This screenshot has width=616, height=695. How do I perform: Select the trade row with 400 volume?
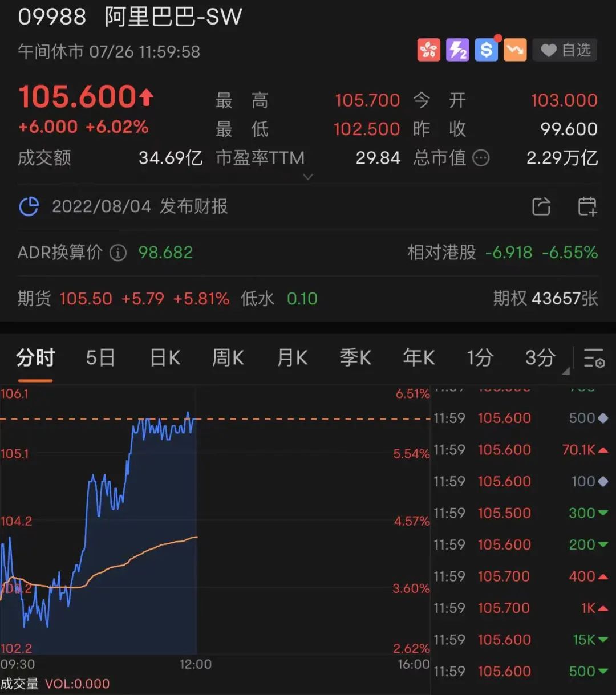tap(521, 576)
